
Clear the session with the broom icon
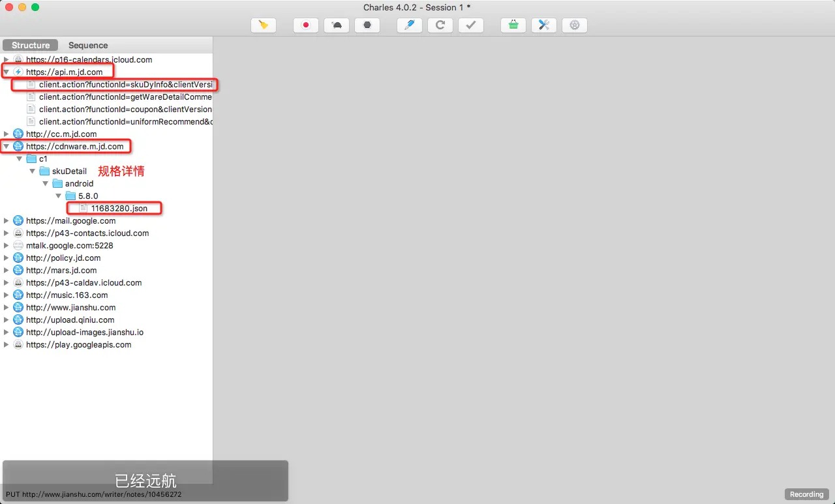tap(264, 25)
